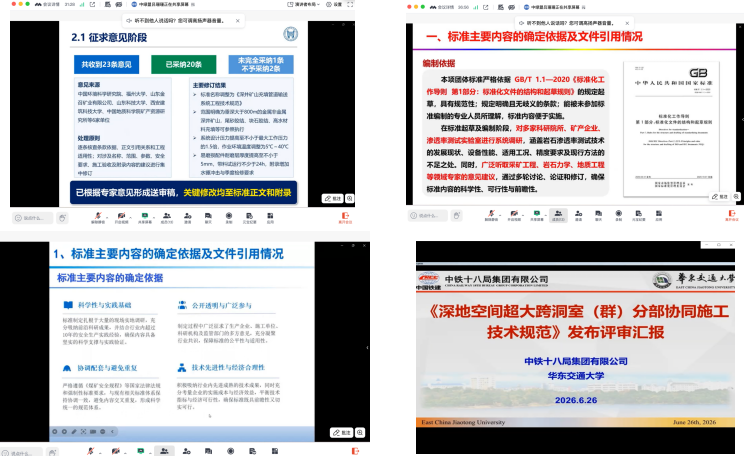Click the raise-hand gesture button in the bottom-left window

[52, 452]
